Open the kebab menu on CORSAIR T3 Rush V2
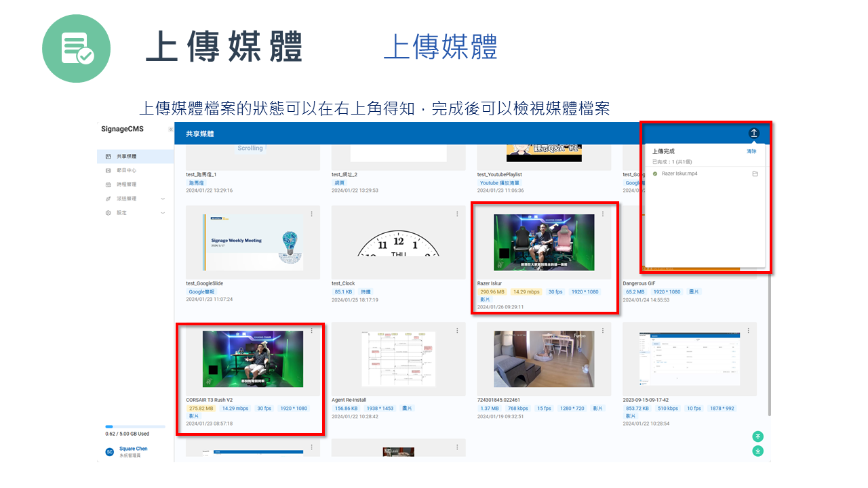 (312, 330)
